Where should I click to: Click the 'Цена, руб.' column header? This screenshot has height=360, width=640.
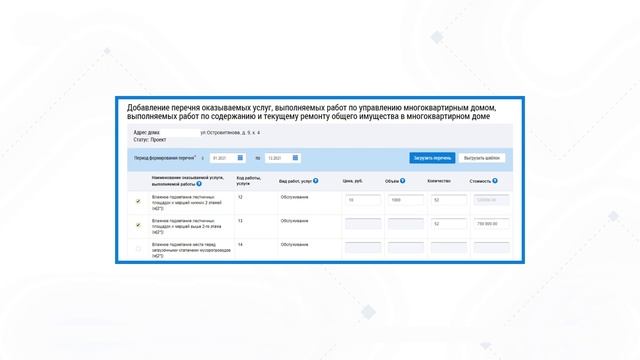click(x=353, y=181)
